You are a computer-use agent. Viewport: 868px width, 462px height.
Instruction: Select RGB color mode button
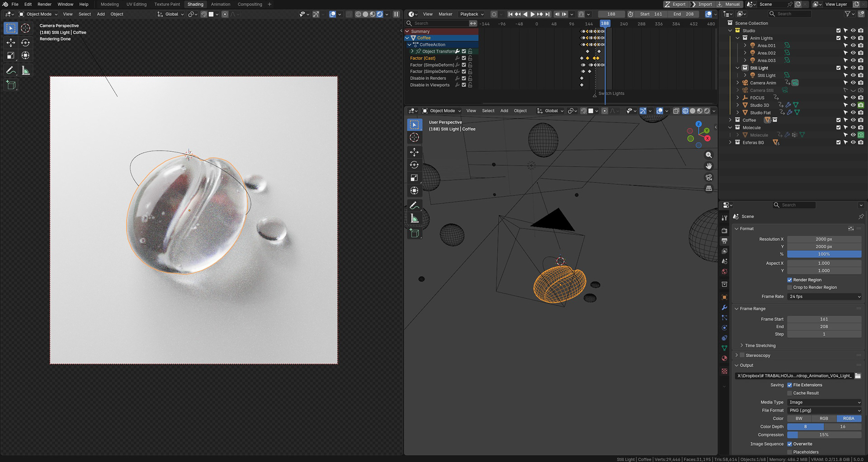pyautogui.click(x=824, y=419)
